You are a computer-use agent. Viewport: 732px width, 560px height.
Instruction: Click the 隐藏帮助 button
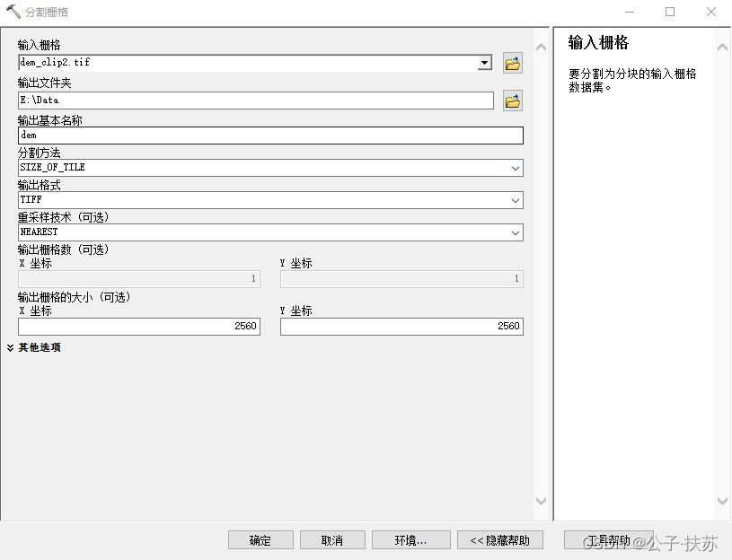click(500, 540)
